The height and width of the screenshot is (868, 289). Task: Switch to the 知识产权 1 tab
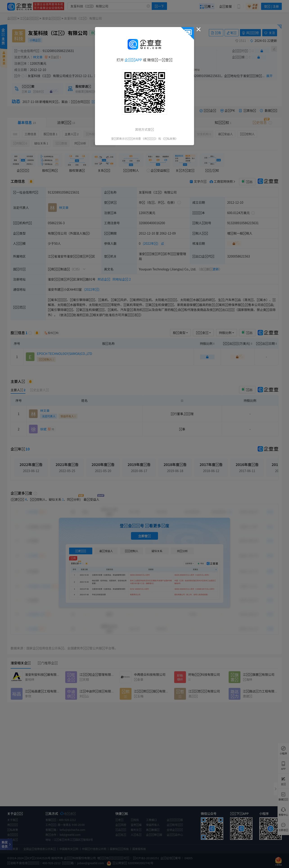click(223, 123)
